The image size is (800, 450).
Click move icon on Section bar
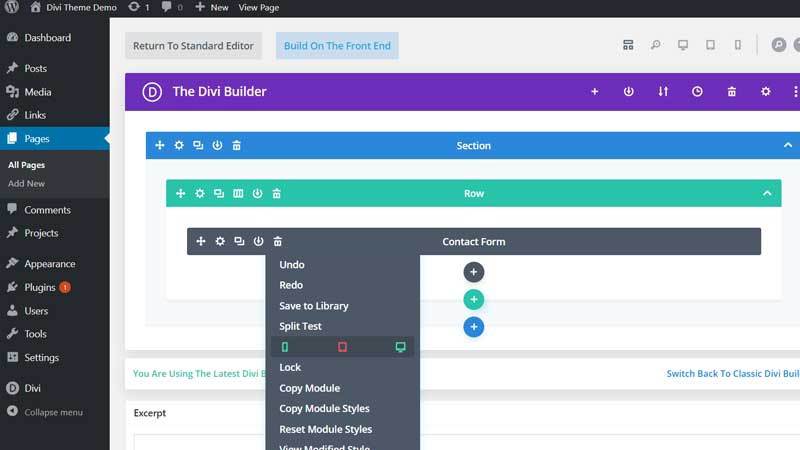coord(160,145)
